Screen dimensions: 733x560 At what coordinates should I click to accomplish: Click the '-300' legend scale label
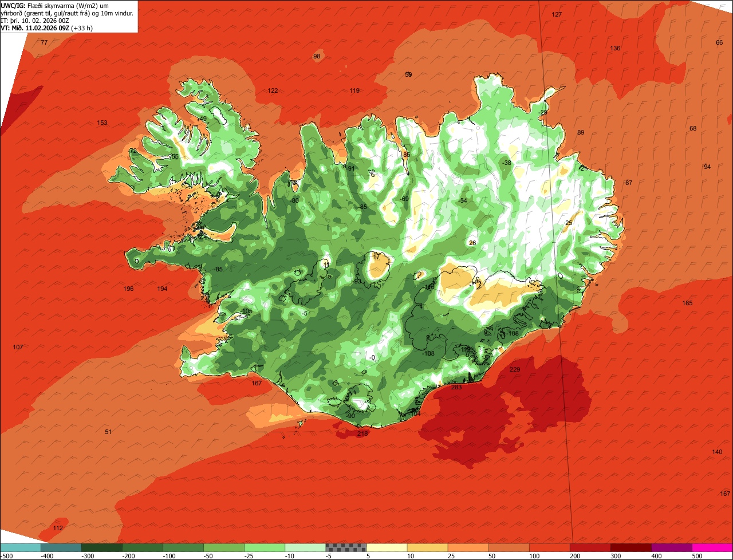click(x=87, y=556)
